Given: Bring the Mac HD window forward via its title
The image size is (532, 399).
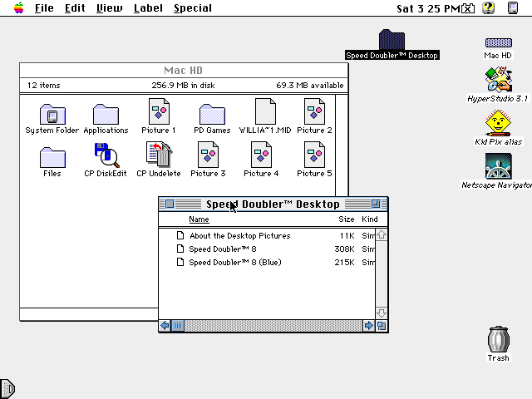Looking at the screenshot, I should pyautogui.click(x=184, y=70).
